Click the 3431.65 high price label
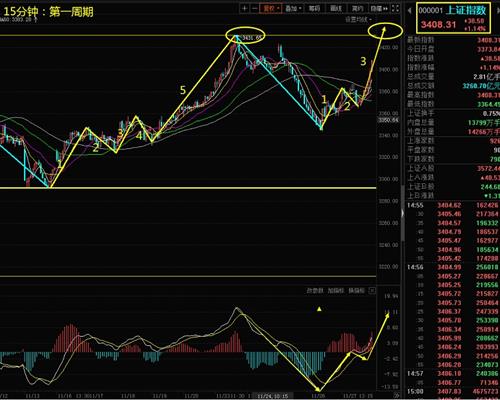The width and height of the screenshot is (500, 400). [252, 38]
